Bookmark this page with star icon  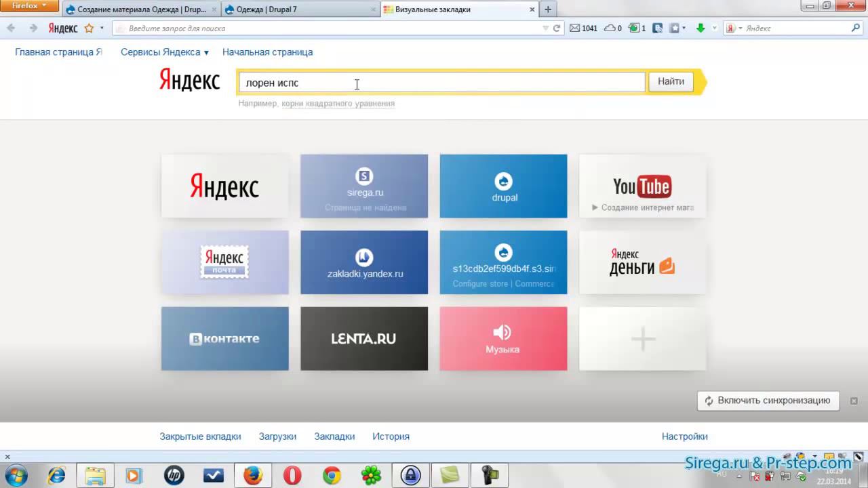(89, 28)
